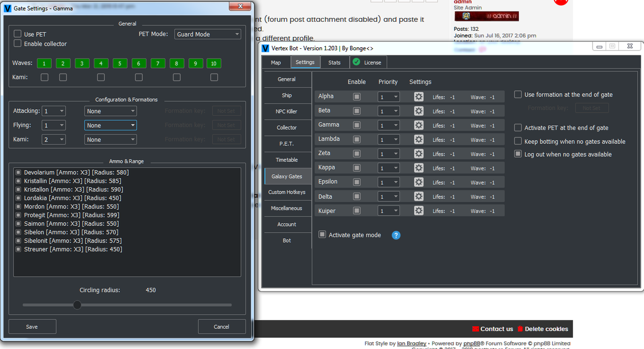This screenshot has height=349, width=644.
Task: Toggle Log out when no gates available
Action: click(518, 154)
